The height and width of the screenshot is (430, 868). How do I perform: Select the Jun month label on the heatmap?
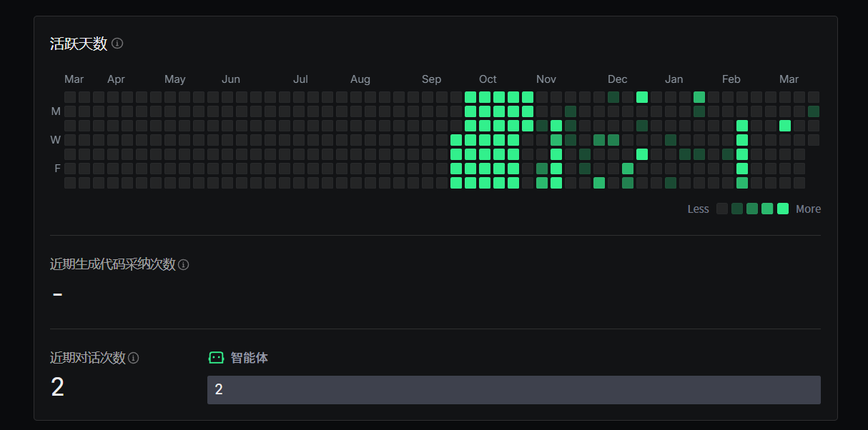point(231,79)
